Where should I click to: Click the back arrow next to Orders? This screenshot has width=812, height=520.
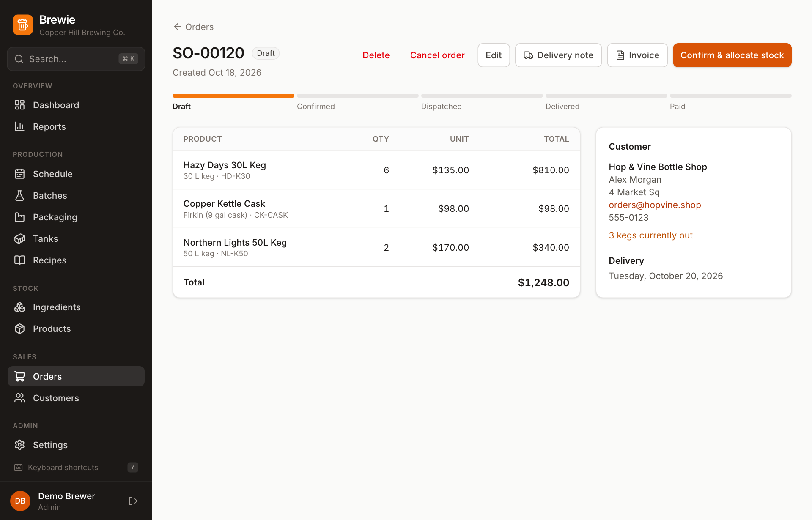178,27
